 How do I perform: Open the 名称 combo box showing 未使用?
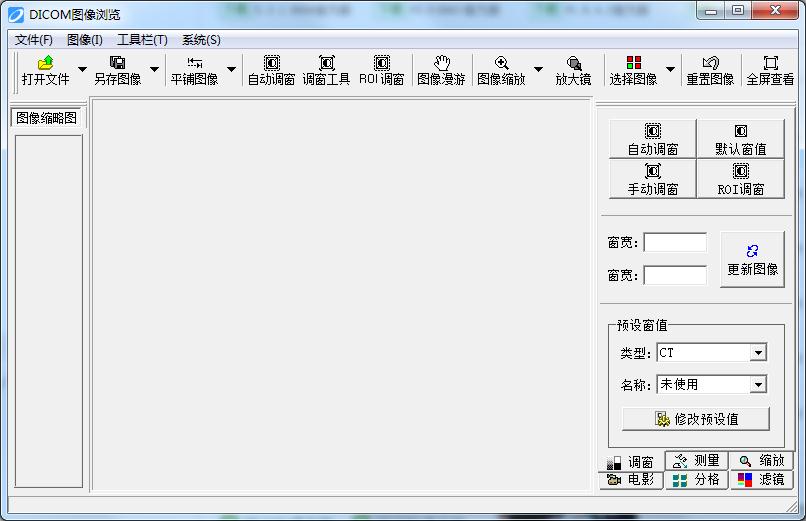click(711, 384)
